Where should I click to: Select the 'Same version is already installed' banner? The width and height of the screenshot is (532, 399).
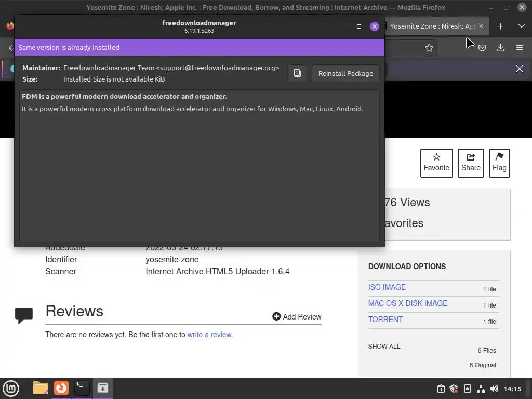[199, 47]
